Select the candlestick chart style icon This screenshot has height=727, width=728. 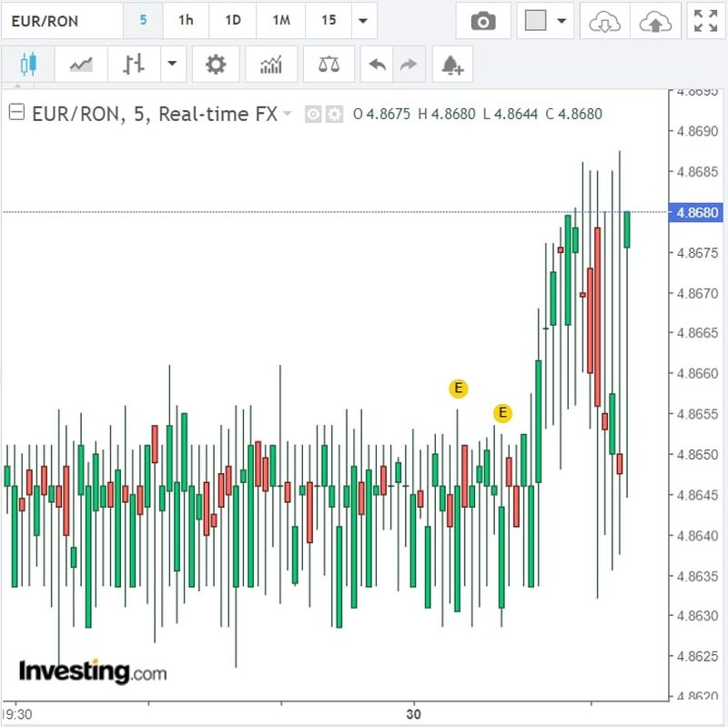click(28, 65)
